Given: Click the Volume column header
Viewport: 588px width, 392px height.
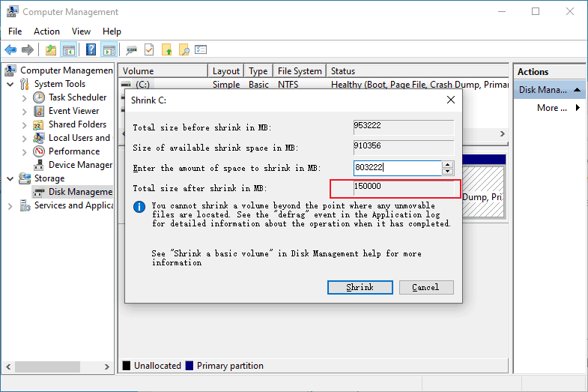Looking at the screenshot, I should tap(163, 71).
